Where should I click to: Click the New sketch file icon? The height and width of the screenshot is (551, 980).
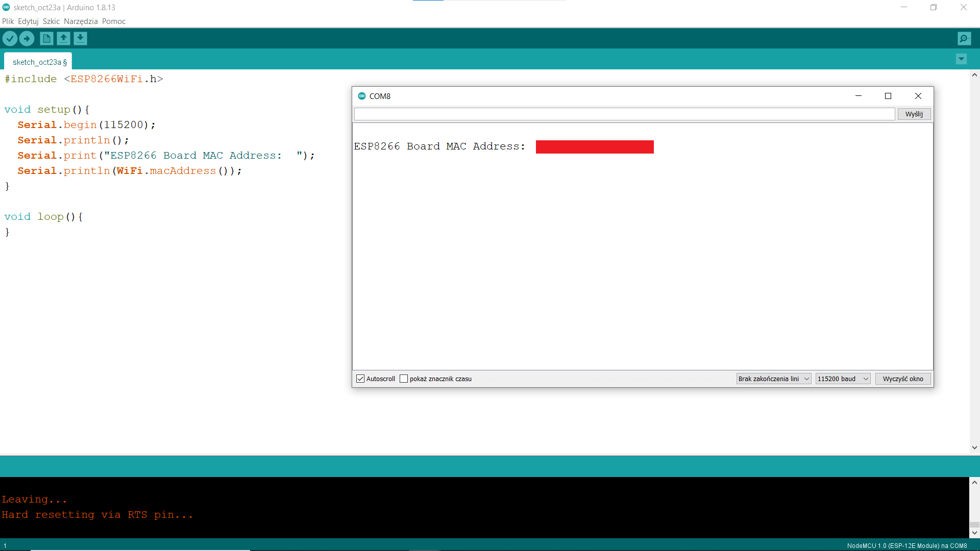46,38
